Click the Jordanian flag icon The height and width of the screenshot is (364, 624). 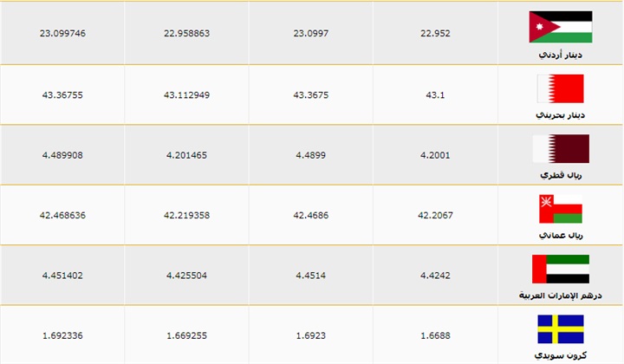pos(561,27)
